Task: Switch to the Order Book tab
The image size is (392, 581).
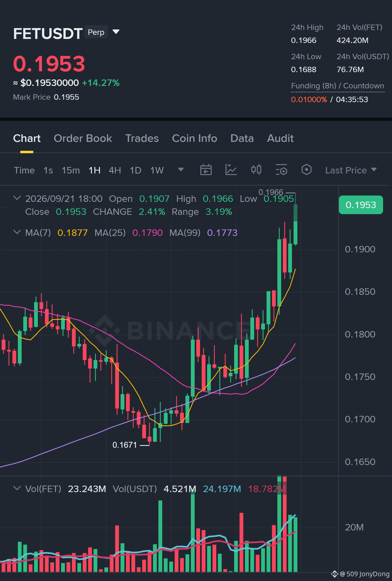Action: (x=83, y=138)
